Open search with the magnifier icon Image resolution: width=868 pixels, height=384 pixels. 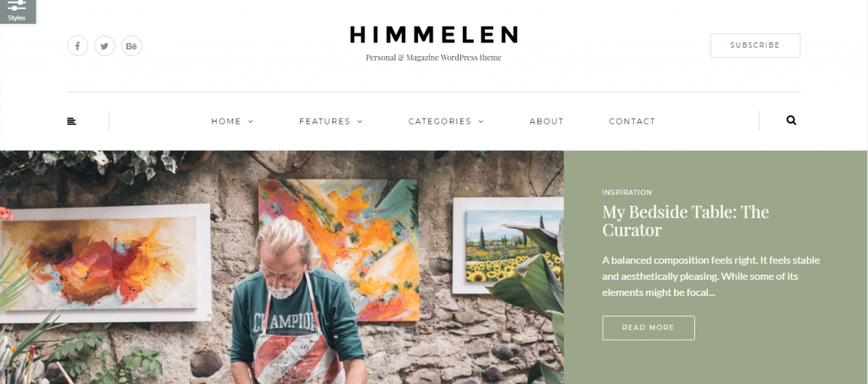791,120
